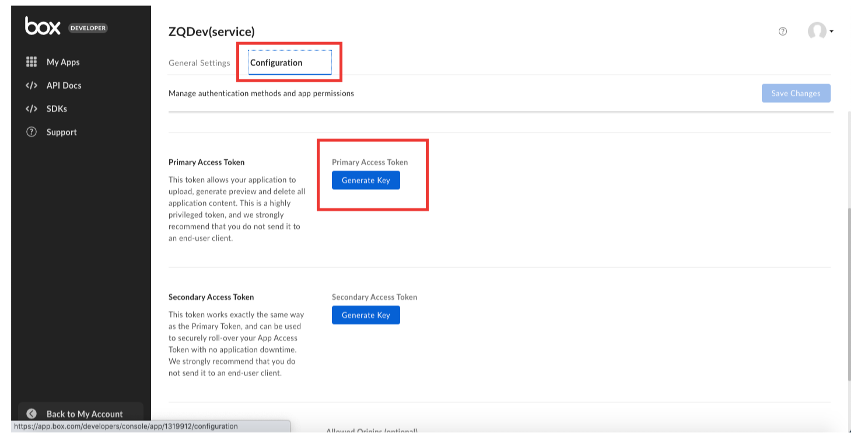Image resolution: width=868 pixels, height=441 pixels.
Task: Open the My Apps grid icon
Action: (x=32, y=62)
